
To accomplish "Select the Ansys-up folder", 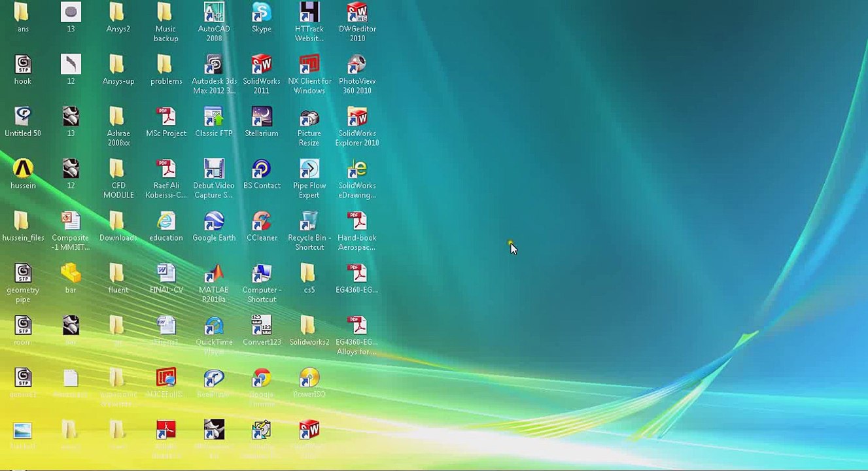I will [x=118, y=65].
